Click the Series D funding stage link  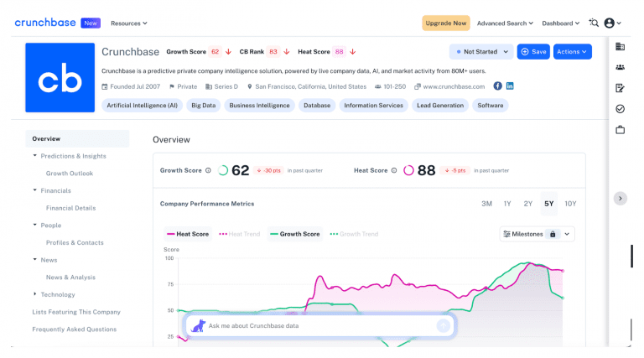pos(226,86)
